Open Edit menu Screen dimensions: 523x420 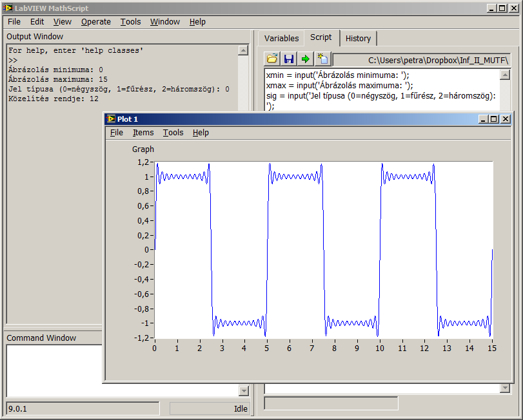(37, 22)
